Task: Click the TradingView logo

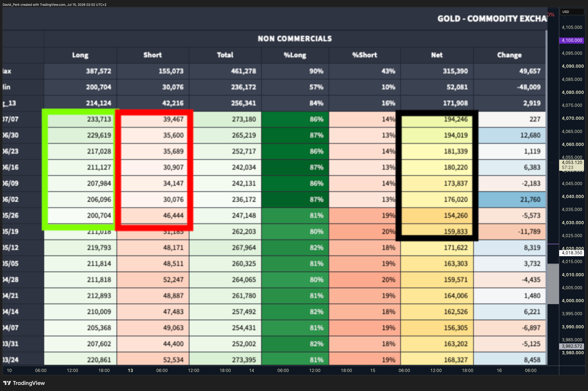Action: pos(24,383)
